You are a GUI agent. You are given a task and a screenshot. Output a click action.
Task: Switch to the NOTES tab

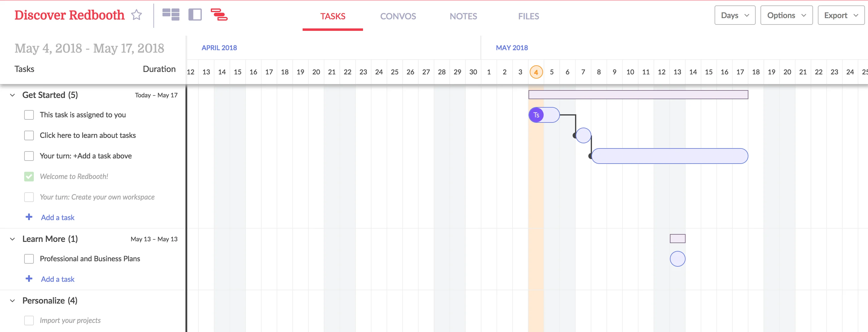pos(463,16)
